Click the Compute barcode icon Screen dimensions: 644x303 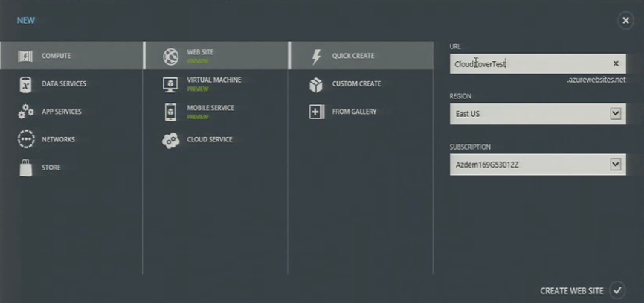(25, 56)
